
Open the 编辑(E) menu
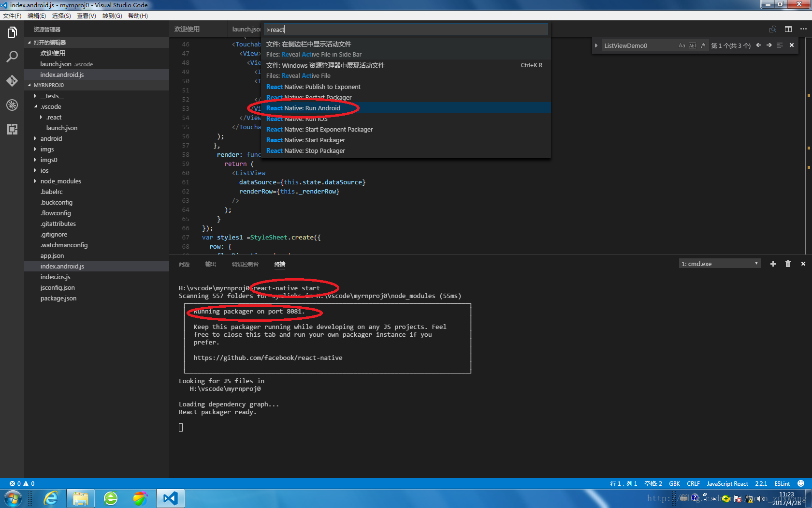point(37,16)
